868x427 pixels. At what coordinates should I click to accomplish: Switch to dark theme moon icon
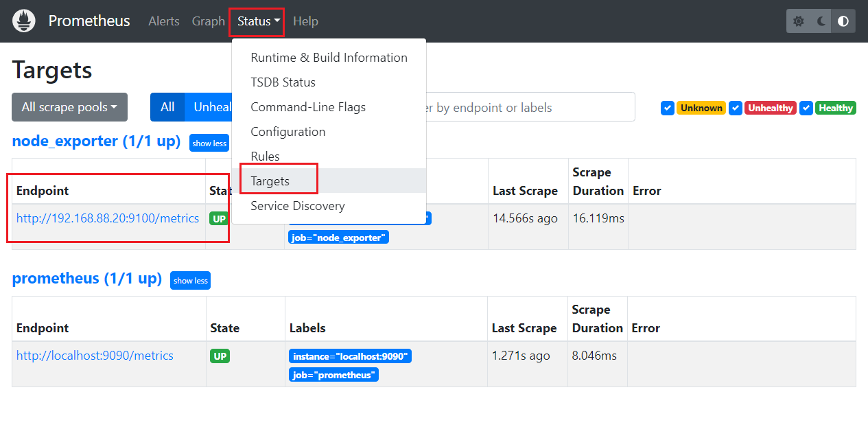tap(821, 21)
